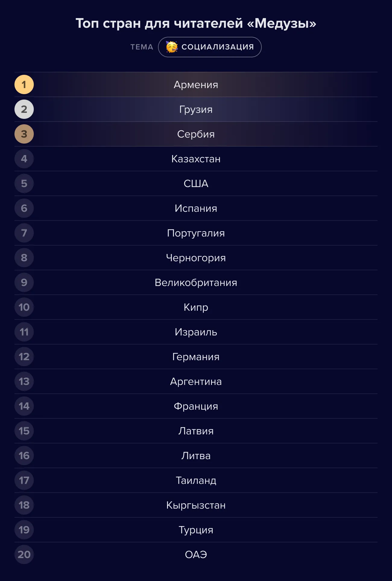Click the ОАЭ entry at the bottom
The height and width of the screenshot is (581, 392).
[x=196, y=554]
